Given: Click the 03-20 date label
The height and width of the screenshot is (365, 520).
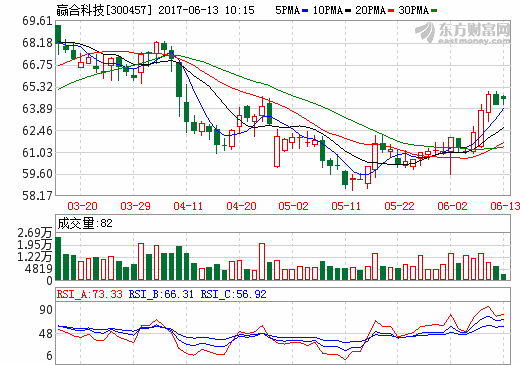Looking at the screenshot, I should (82, 206).
